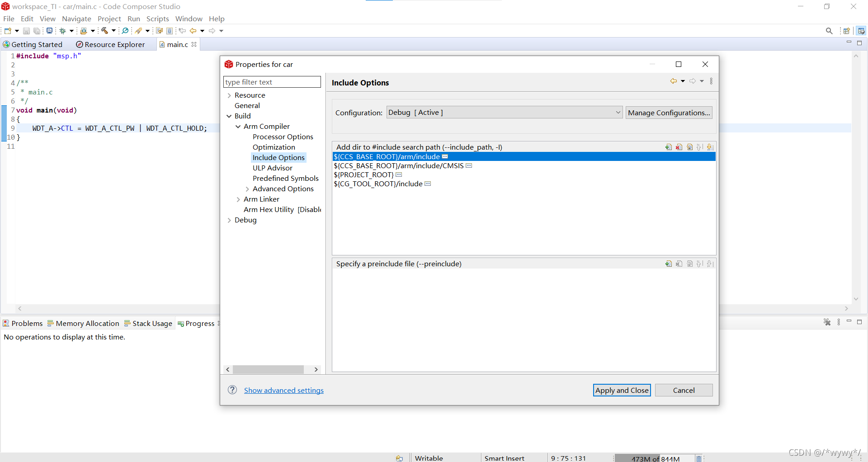The image size is (868, 462).
Task: Switch to the Resource Explorer tab
Action: (111, 44)
